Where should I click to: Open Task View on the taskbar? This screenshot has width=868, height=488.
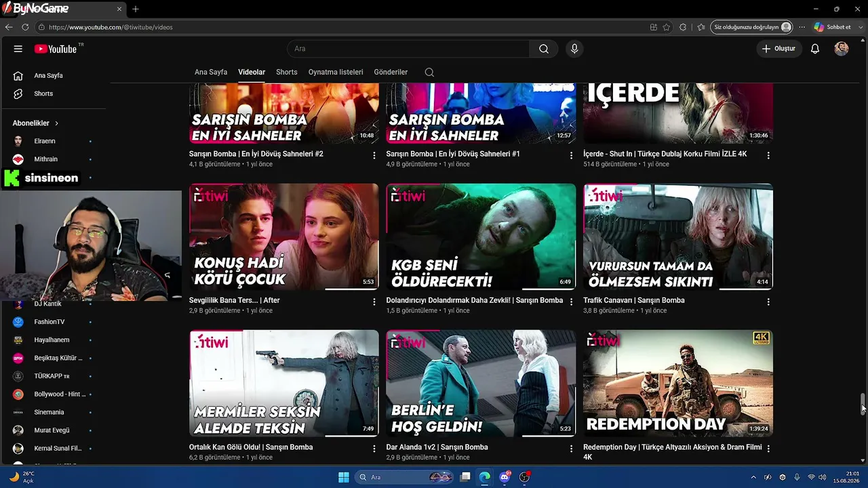point(465,477)
